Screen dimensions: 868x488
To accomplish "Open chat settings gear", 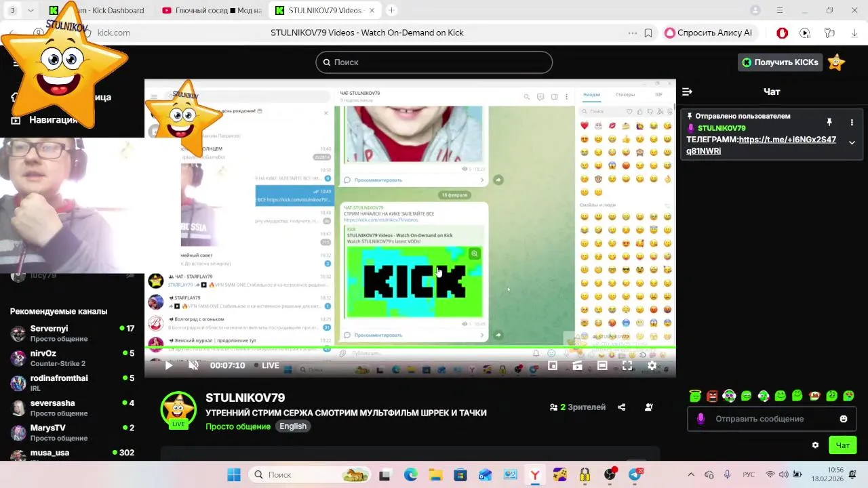I will coord(815,445).
